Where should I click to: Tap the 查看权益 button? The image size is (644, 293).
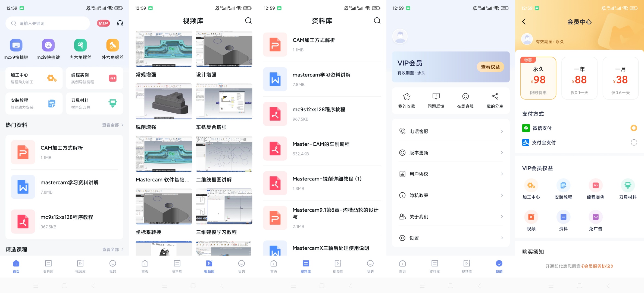[490, 67]
